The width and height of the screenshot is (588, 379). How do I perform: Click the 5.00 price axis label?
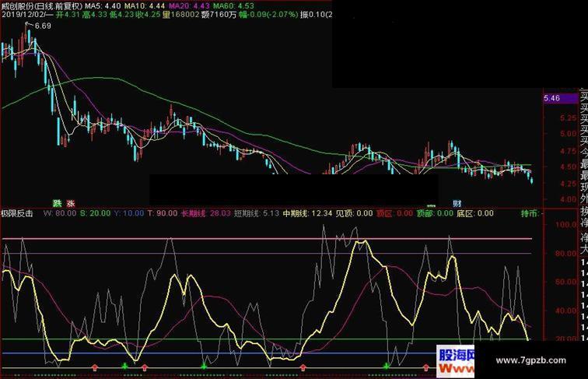click(568, 134)
